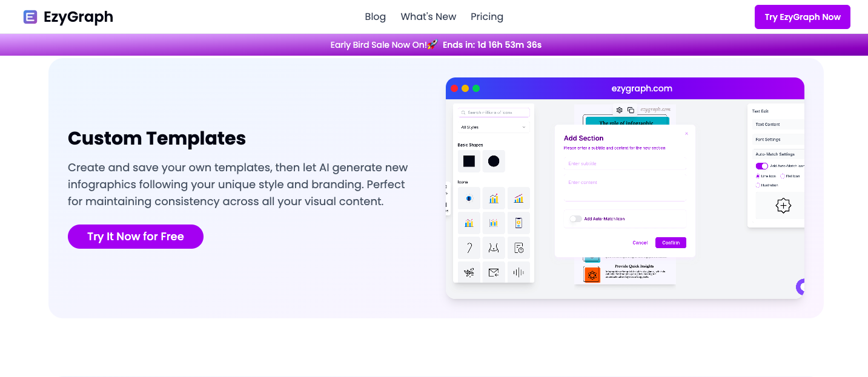This screenshot has width=868, height=377.
Task: Expand the Font Settings section
Action: click(778, 140)
